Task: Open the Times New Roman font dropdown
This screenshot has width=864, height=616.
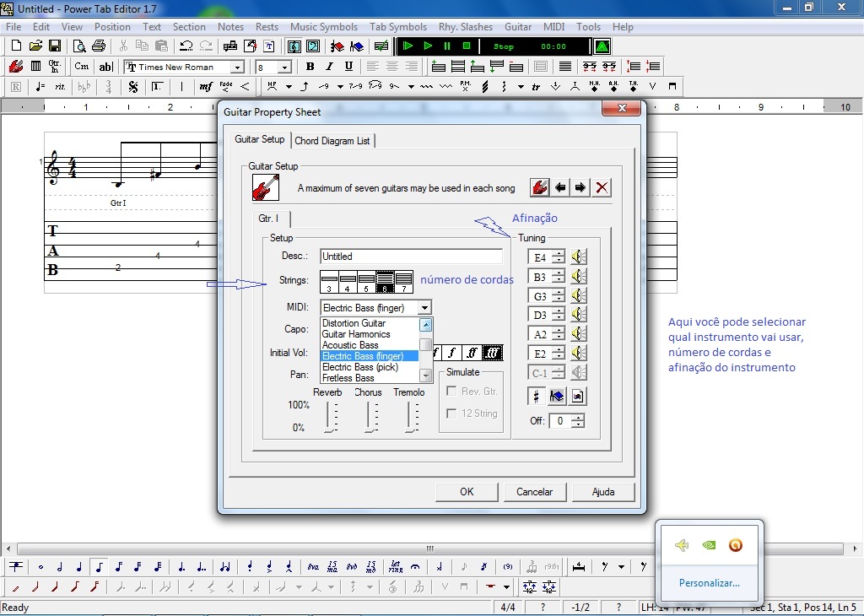Action: 236,67
